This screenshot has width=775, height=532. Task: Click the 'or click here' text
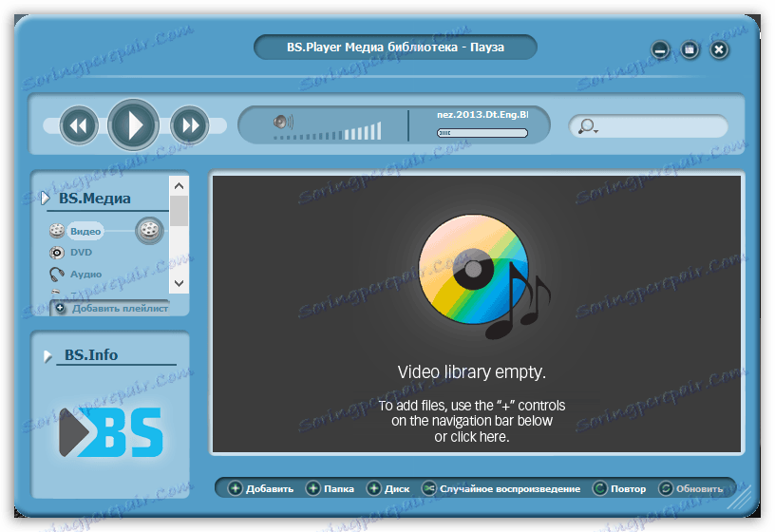click(x=471, y=437)
